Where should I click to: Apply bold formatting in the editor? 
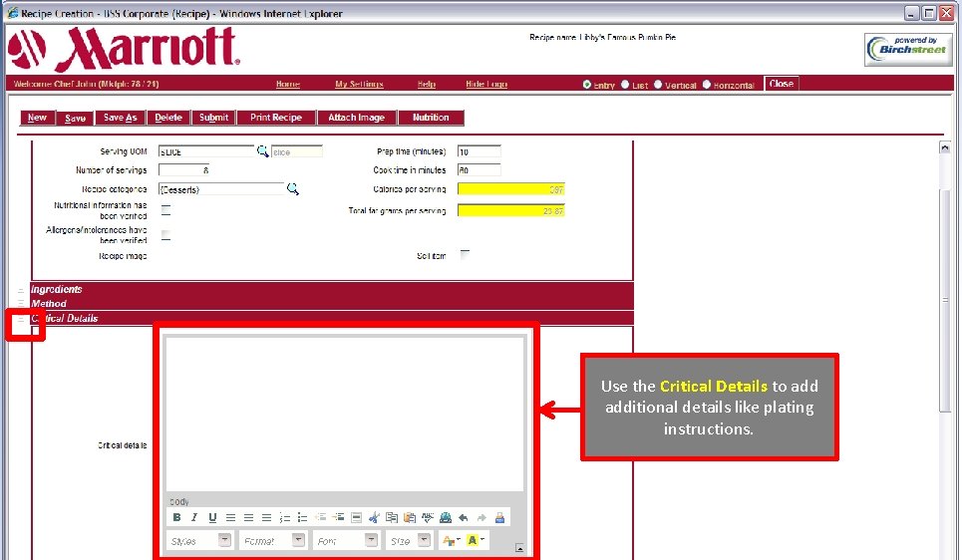click(176, 518)
